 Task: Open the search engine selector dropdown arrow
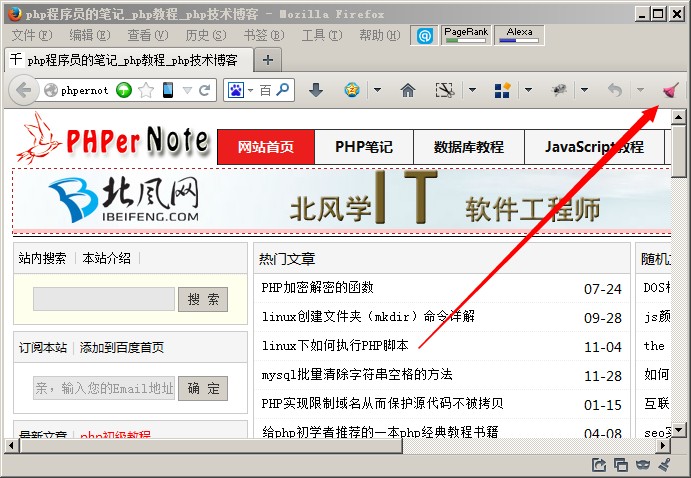tap(250, 90)
